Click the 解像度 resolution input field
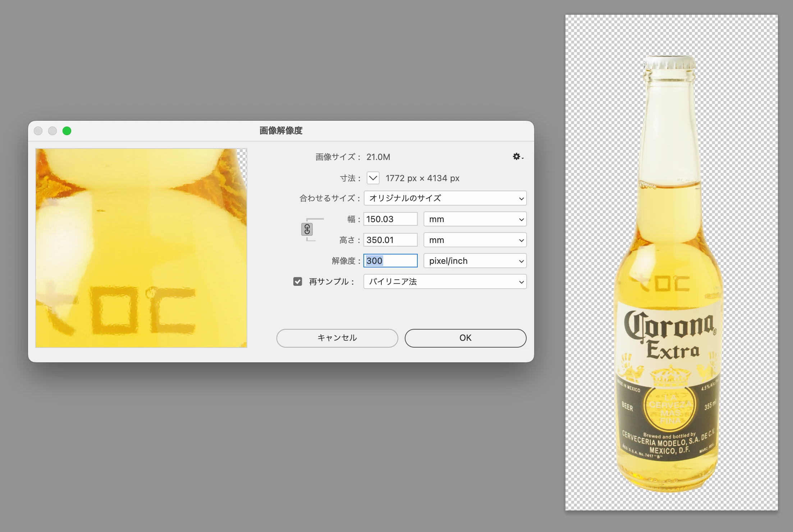 [390, 261]
